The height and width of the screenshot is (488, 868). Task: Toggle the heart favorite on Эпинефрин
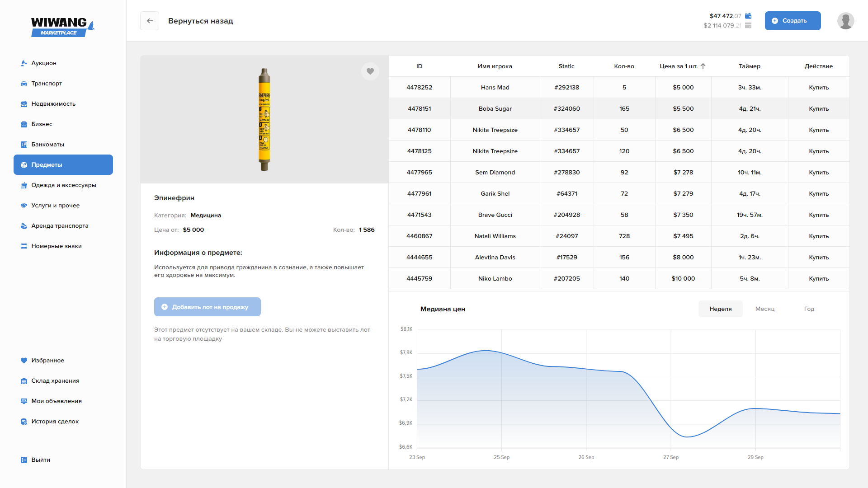(x=370, y=71)
